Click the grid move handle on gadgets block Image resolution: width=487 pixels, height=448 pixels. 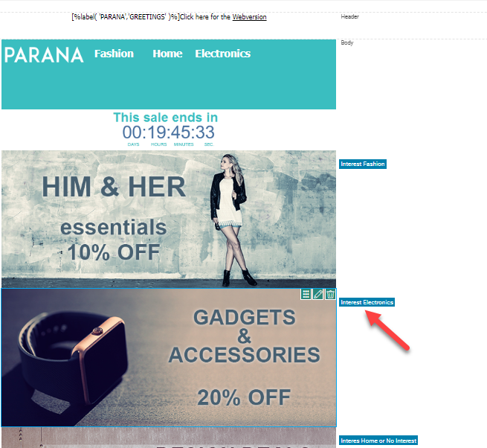(306, 294)
